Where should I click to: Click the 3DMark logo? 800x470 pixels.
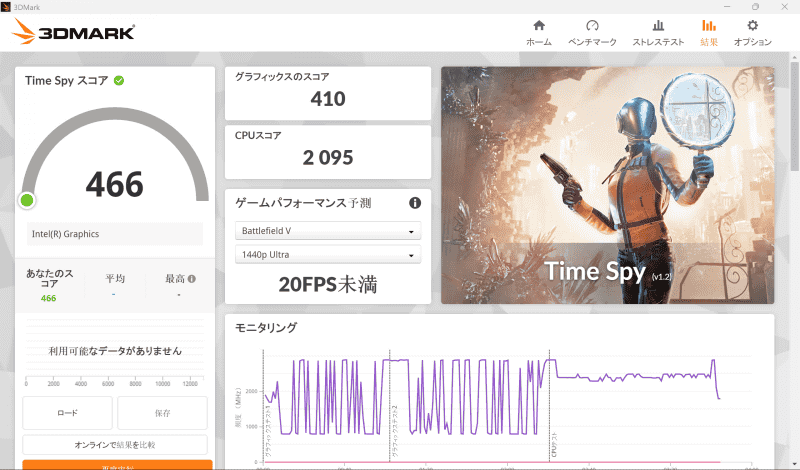click(73, 32)
